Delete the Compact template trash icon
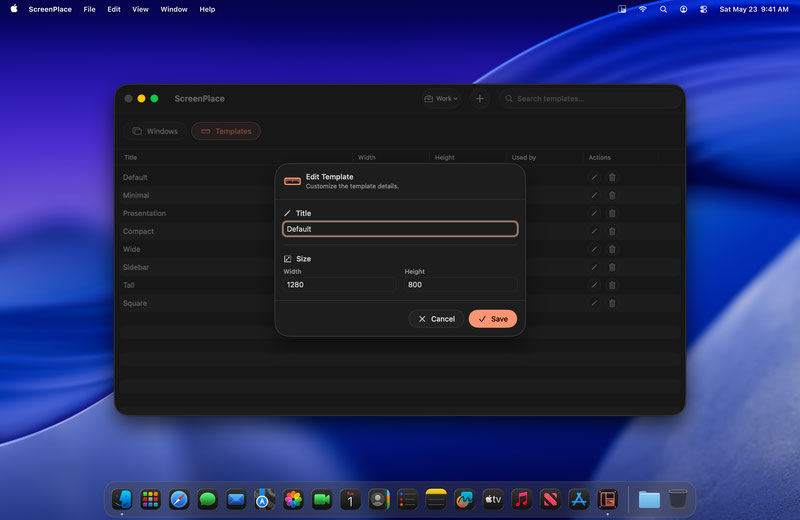800x520 pixels. 612,231
